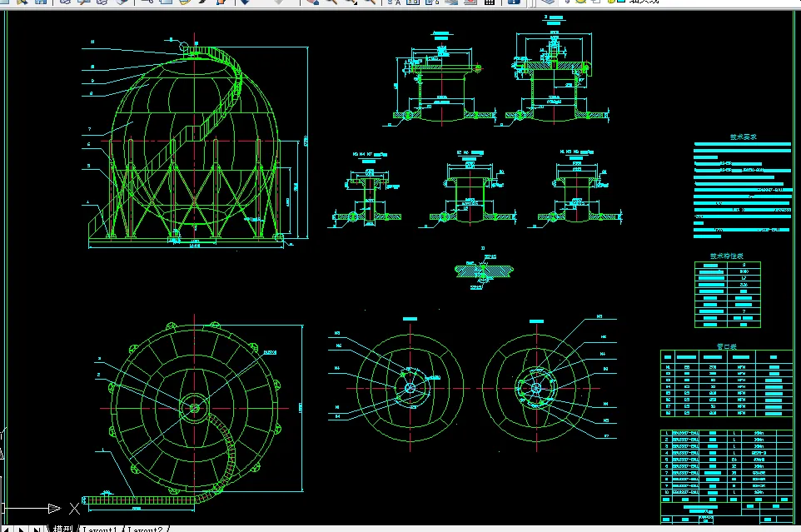Select item number 10 in the parts list

[667, 492]
